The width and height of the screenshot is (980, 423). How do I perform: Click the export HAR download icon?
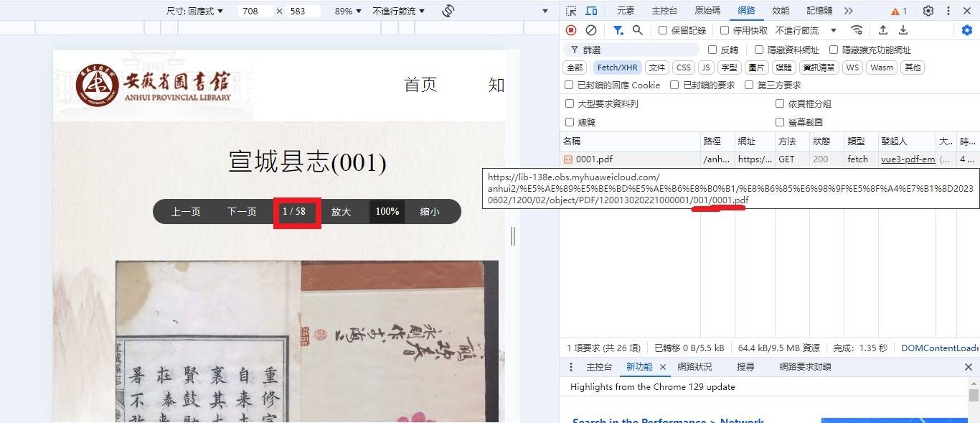point(904,30)
